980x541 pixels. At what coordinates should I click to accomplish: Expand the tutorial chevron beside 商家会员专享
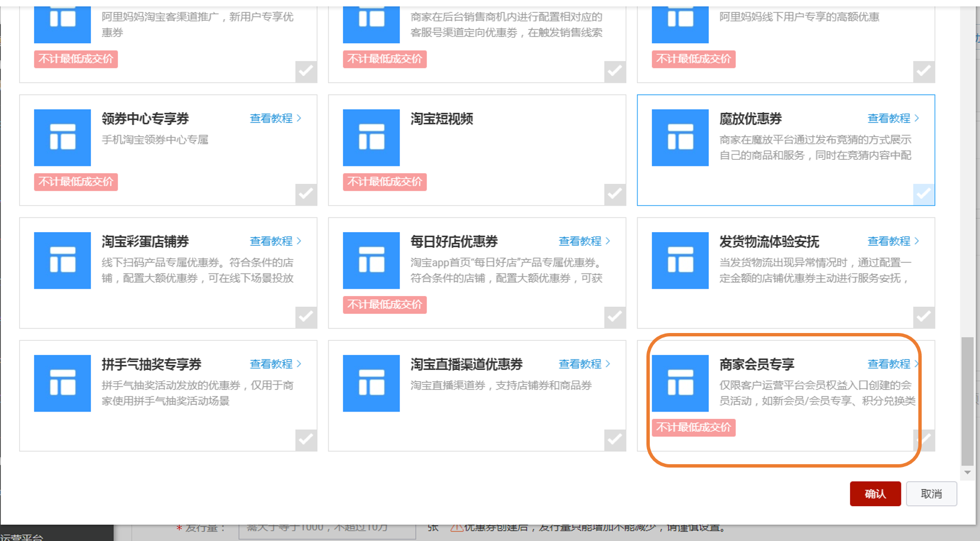(x=918, y=363)
